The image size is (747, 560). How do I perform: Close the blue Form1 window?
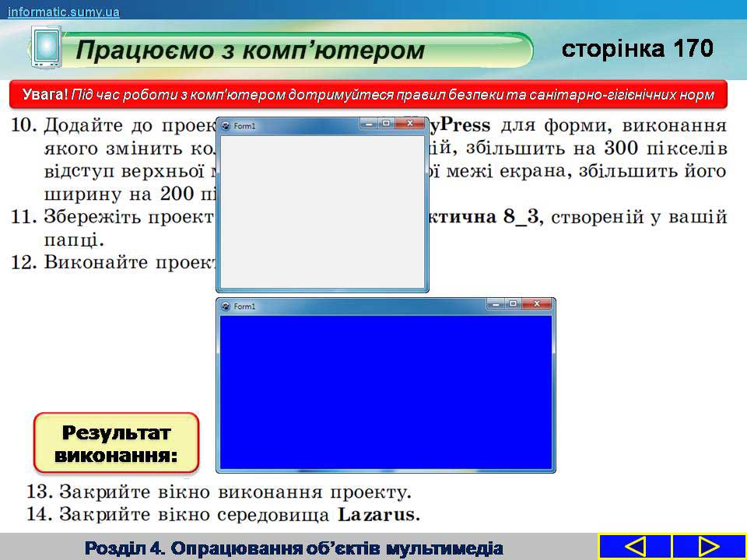(536, 303)
